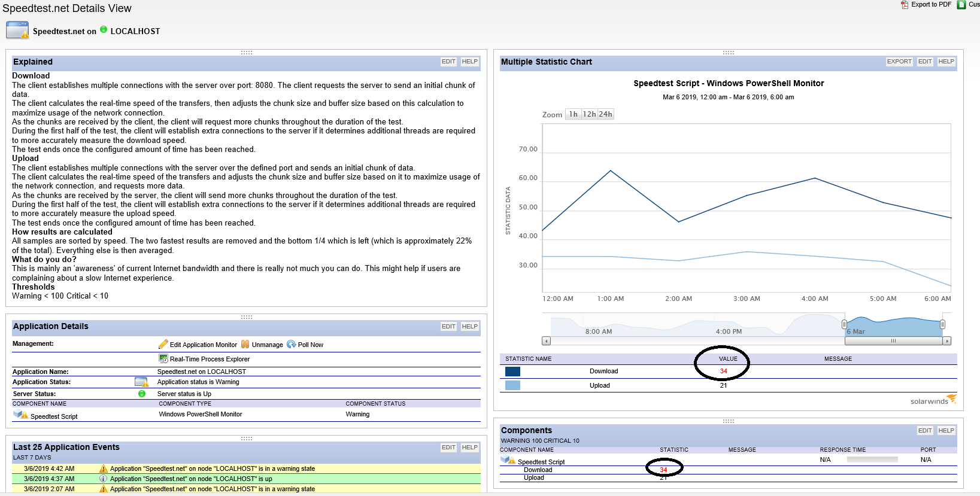Click the green Server Status icon
Image resolution: width=980 pixels, height=496 pixels.
(142, 394)
